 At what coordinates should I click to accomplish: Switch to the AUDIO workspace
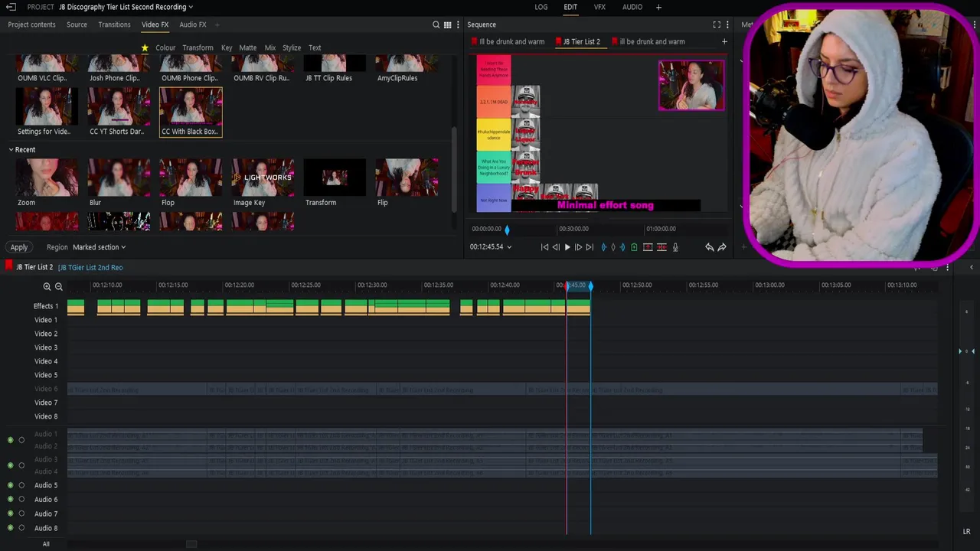tap(632, 7)
